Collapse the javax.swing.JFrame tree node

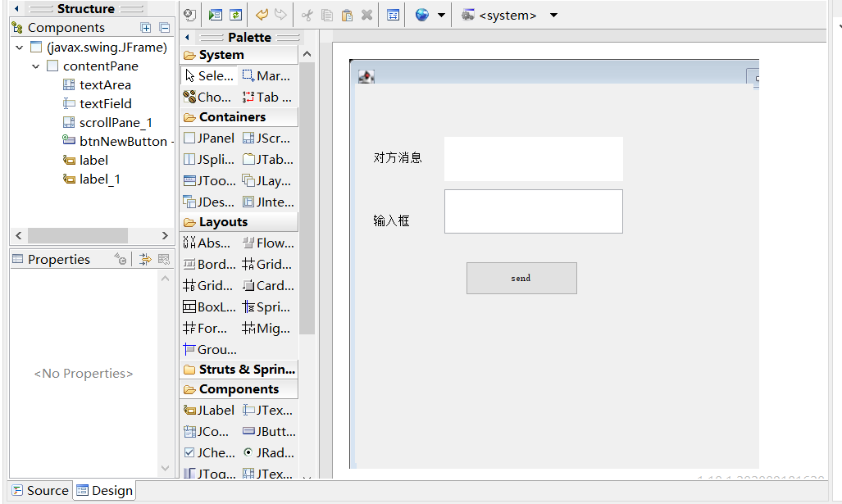coord(20,48)
